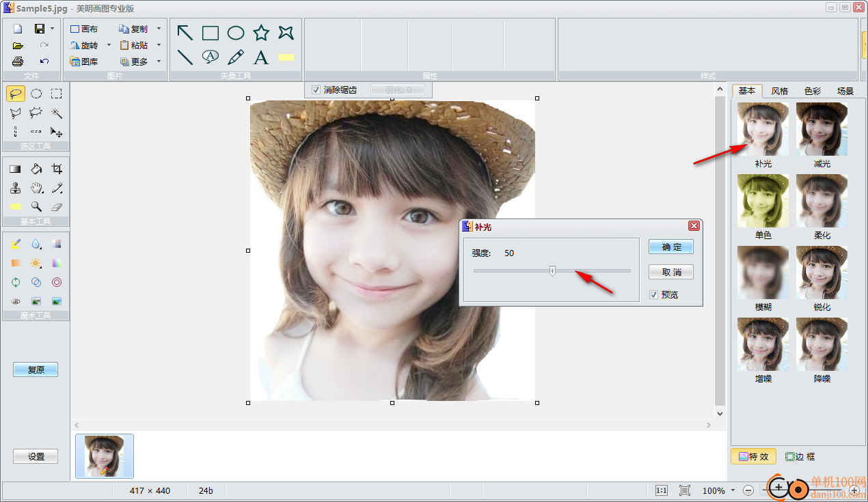
Task: Pick the vector pencil tool
Action: pyautogui.click(x=236, y=57)
